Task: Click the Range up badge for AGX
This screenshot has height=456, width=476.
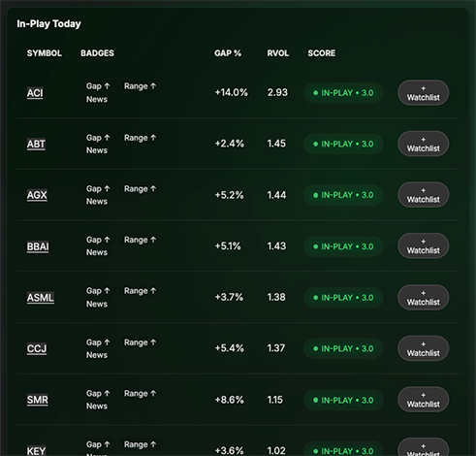Action: 140,189
